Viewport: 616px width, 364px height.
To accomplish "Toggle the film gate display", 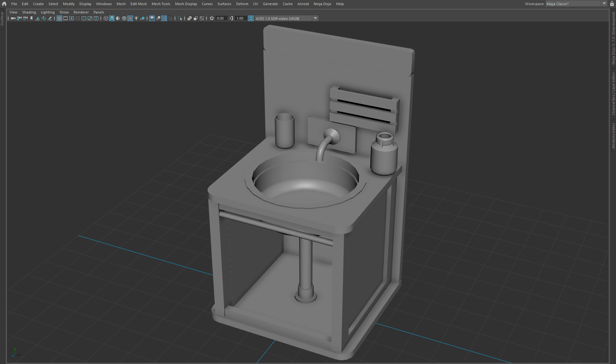I will pos(66,18).
